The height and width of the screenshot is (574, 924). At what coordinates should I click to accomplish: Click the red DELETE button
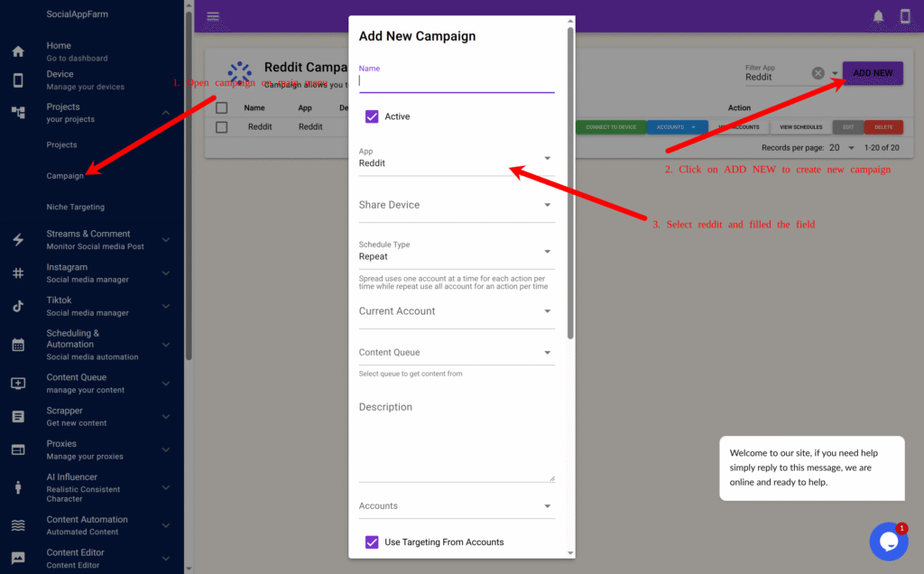tap(882, 127)
